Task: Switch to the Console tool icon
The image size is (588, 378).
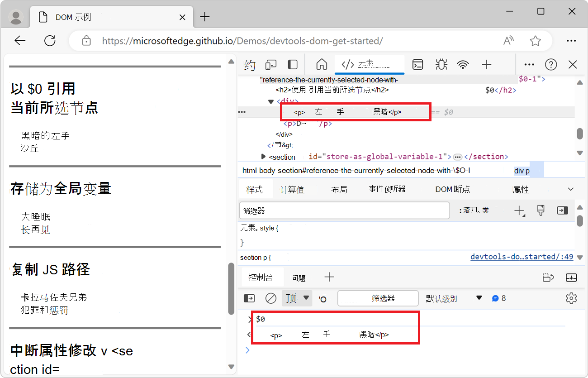Action: click(x=418, y=65)
